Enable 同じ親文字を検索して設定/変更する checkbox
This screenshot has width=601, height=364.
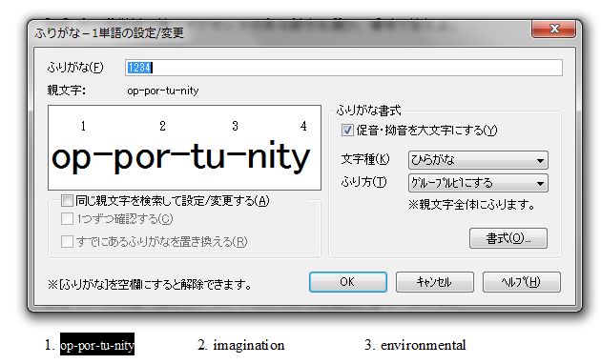(67, 200)
